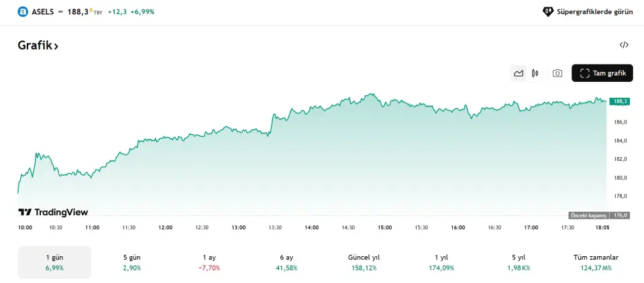Switch to candlestick chart style
This screenshot has width=644, height=283.
[x=535, y=73]
